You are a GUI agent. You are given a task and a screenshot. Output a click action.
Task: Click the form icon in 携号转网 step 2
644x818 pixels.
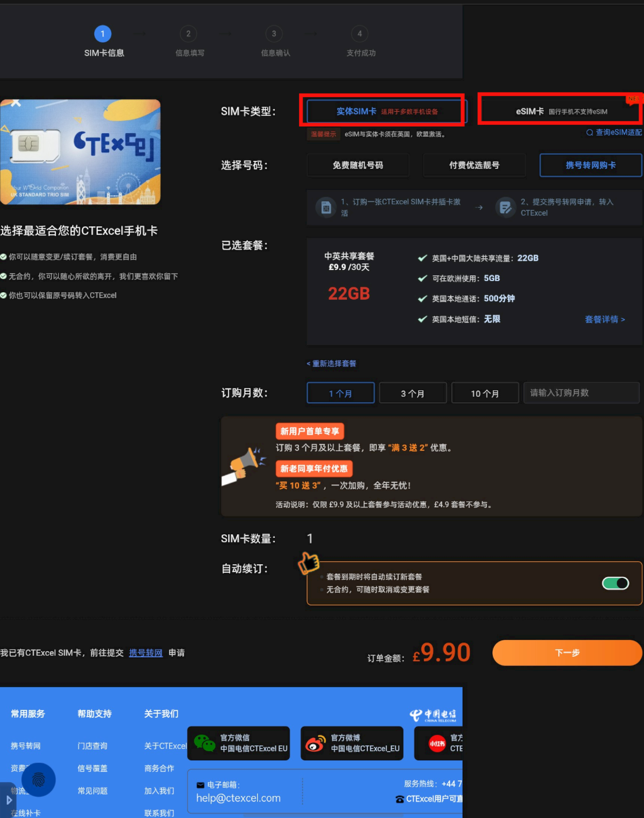pyautogui.click(x=505, y=207)
